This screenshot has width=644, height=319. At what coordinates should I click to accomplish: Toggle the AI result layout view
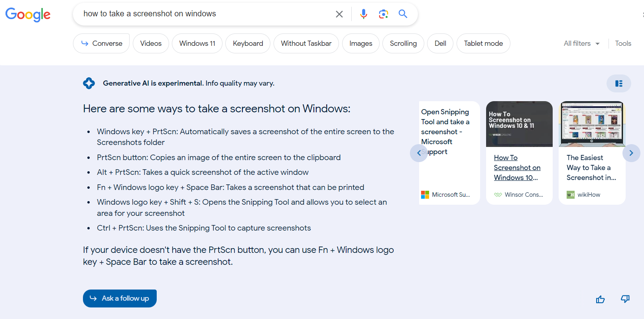click(x=618, y=84)
